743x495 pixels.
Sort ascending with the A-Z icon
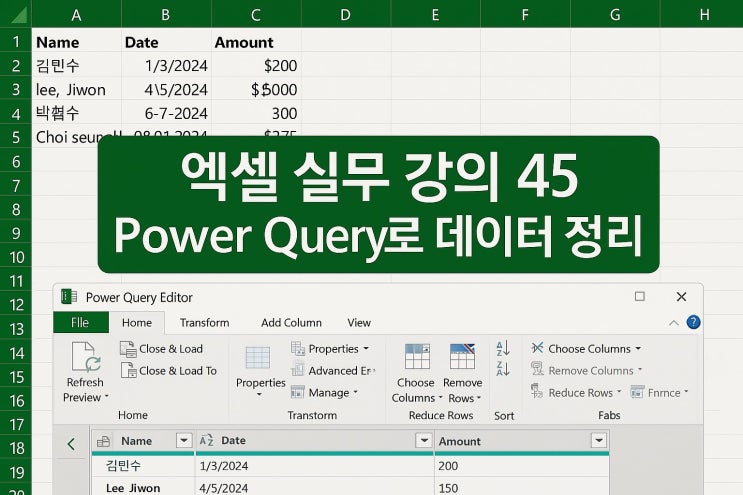click(x=503, y=349)
